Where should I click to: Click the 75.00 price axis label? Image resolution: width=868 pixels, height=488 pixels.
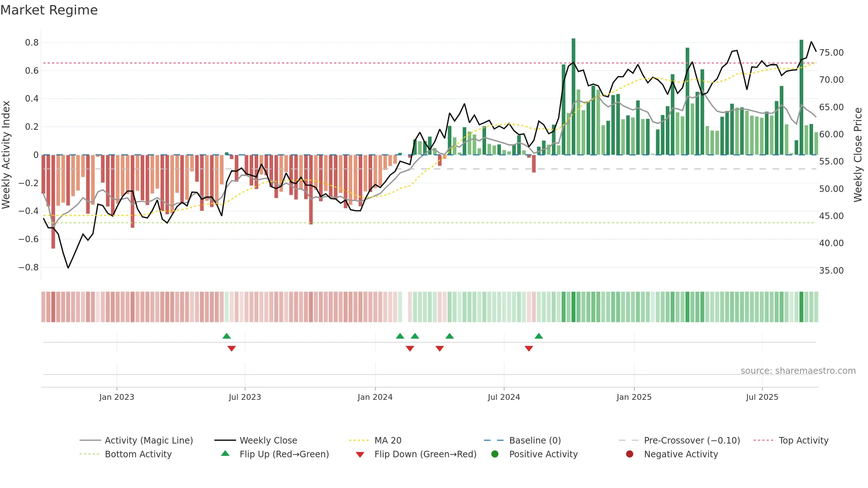click(x=831, y=52)
